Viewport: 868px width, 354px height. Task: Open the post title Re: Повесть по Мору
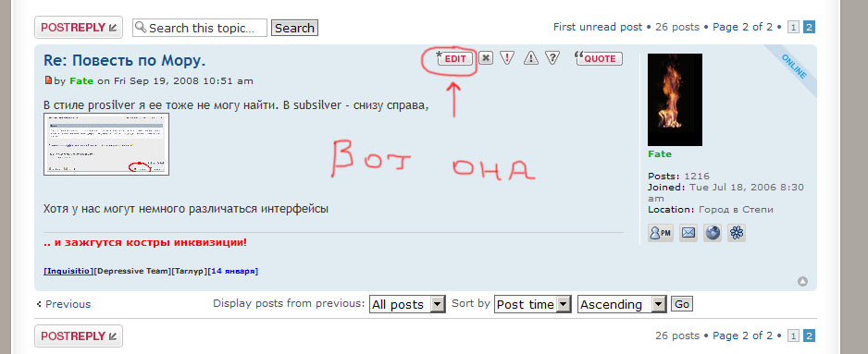coord(125,60)
